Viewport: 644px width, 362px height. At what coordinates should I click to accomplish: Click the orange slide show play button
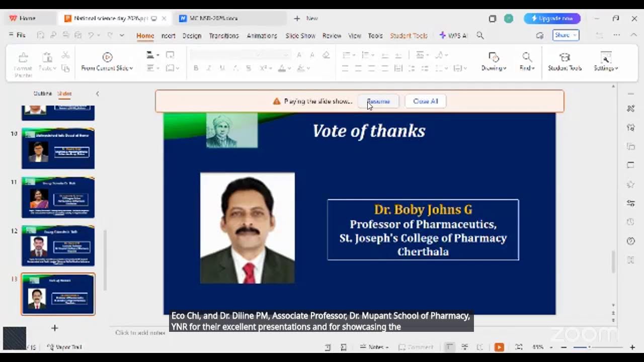499,347
